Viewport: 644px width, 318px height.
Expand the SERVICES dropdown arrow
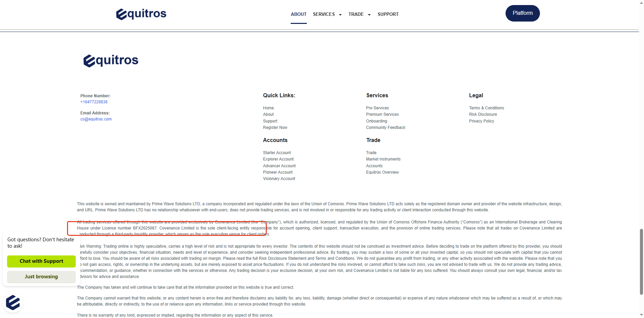click(x=340, y=15)
